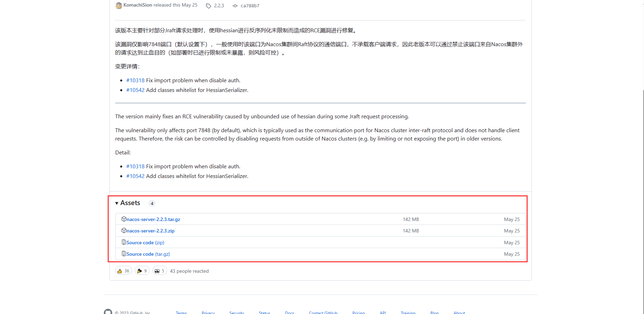Click 142 MB size of tar.gz asset
Screen dimensions: 644x314
(411, 219)
